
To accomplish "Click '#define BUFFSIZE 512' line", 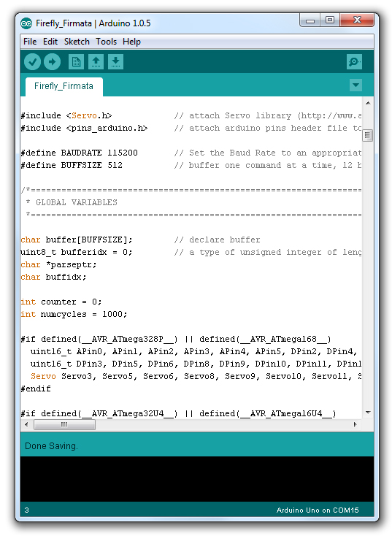I will pyautogui.click(x=72, y=165).
